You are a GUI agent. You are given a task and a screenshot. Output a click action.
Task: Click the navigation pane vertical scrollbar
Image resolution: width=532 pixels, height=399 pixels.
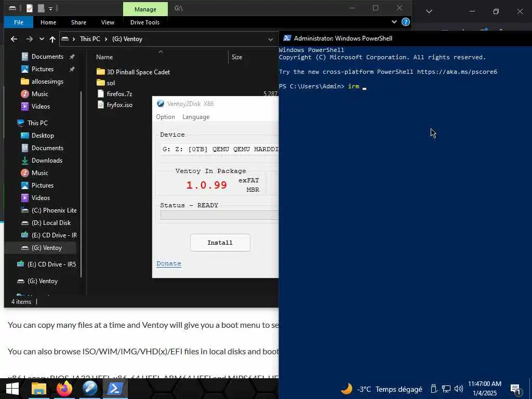tap(81, 183)
